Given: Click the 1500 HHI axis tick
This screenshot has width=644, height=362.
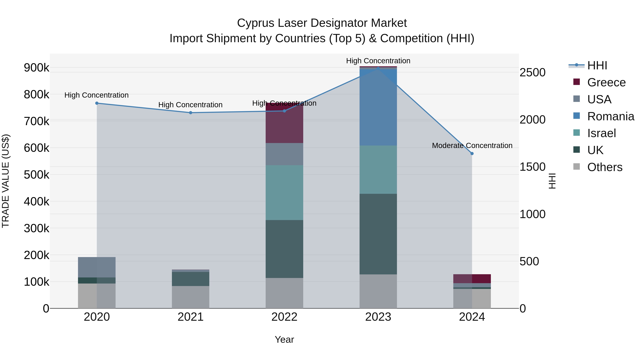Looking at the screenshot, I should 533,167.
